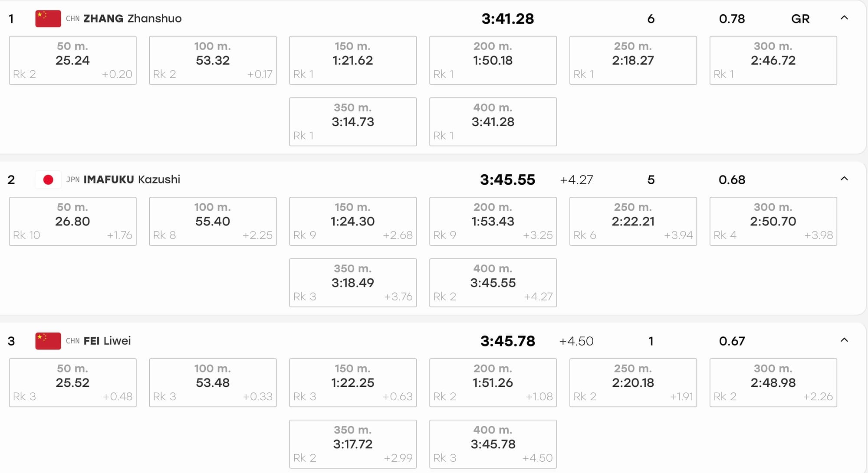The image size is (868, 473).
Task: Select IMAFUKU's 100 m. split box 55.40
Action: click(x=213, y=221)
